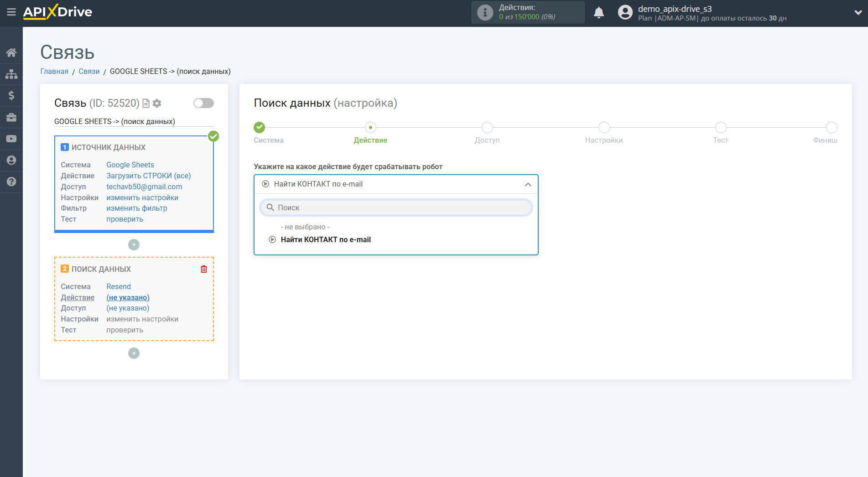Open billing dollar icon in sidebar
Screen dimensions: 868x477
[x=11, y=95]
